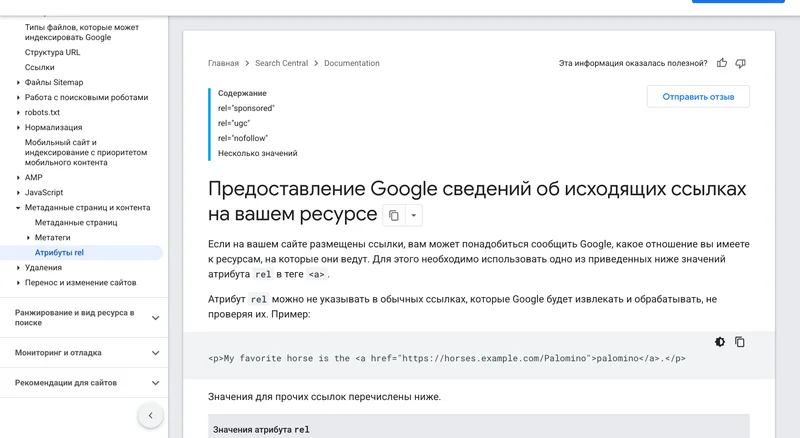Image resolution: width=800 pixels, height=438 pixels.
Task: Click the blue button in the top bar
Action: pyautogui.click(x=738, y=2)
